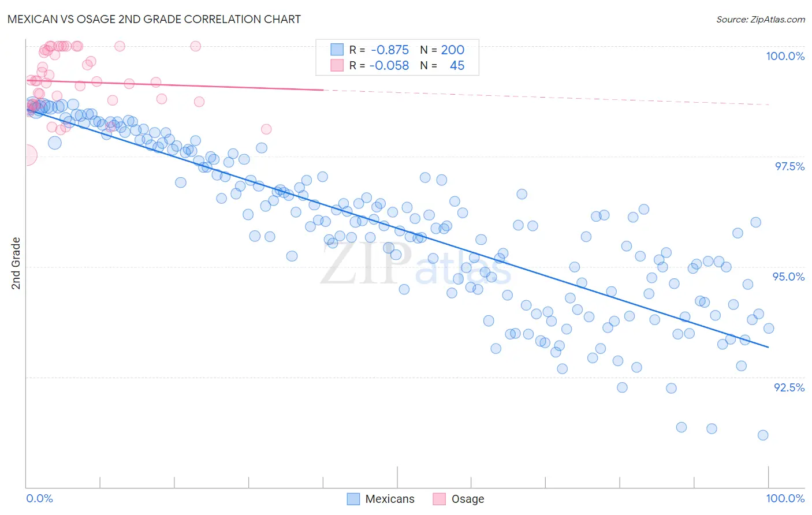
Task: Click the 100.0% x-axis label
Action: pos(785,498)
